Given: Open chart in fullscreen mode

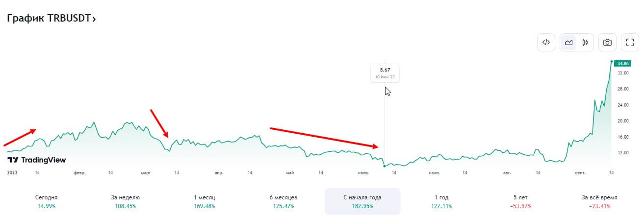Looking at the screenshot, I should coord(630,43).
